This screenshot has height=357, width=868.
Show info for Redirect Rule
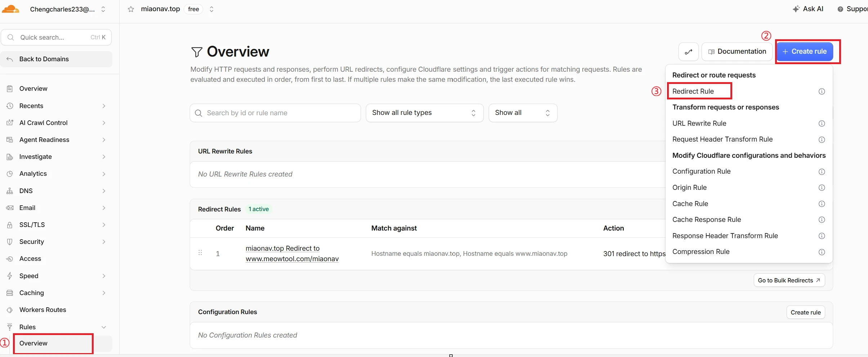click(x=822, y=92)
